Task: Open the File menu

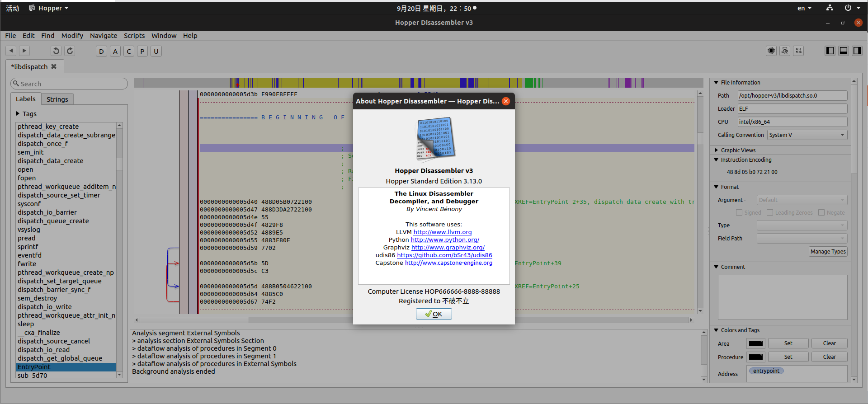Action: pyautogui.click(x=10, y=36)
